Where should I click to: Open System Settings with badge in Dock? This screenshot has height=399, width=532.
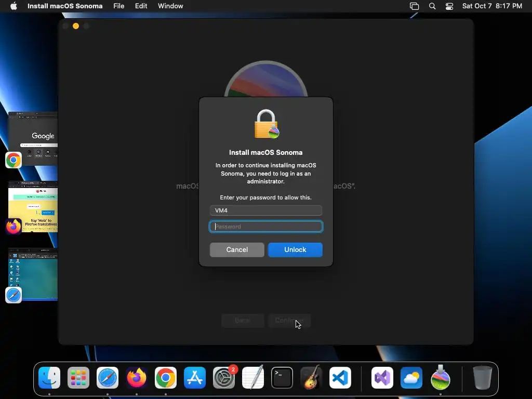point(224,378)
